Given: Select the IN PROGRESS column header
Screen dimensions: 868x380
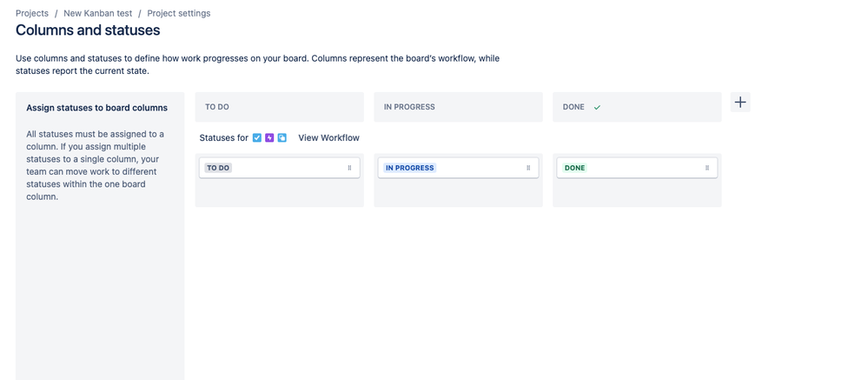Looking at the screenshot, I should (459, 107).
